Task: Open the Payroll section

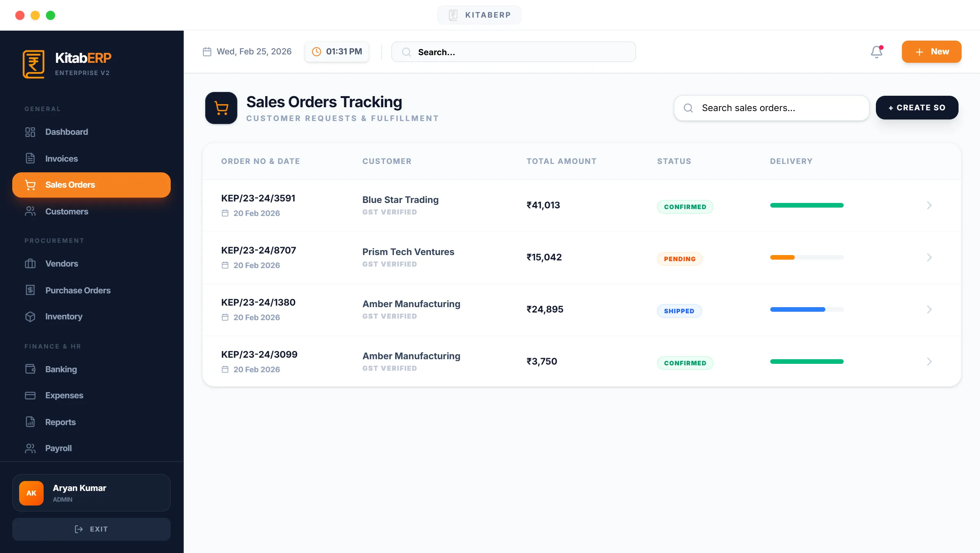Action: pyautogui.click(x=58, y=448)
